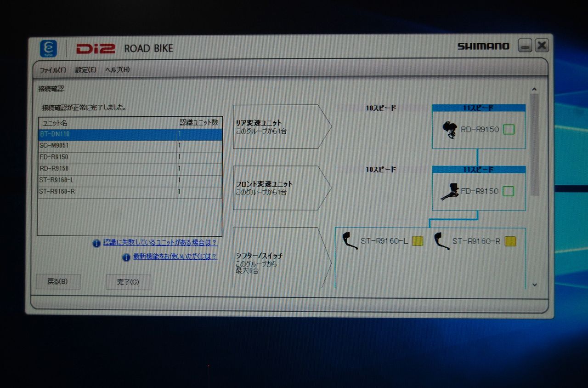
Task: Toggle the green box beside FD-R9150
Action: click(x=508, y=191)
